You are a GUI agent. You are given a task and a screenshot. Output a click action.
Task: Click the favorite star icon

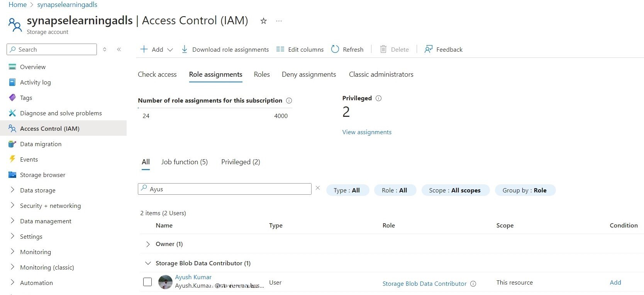(x=264, y=21)
